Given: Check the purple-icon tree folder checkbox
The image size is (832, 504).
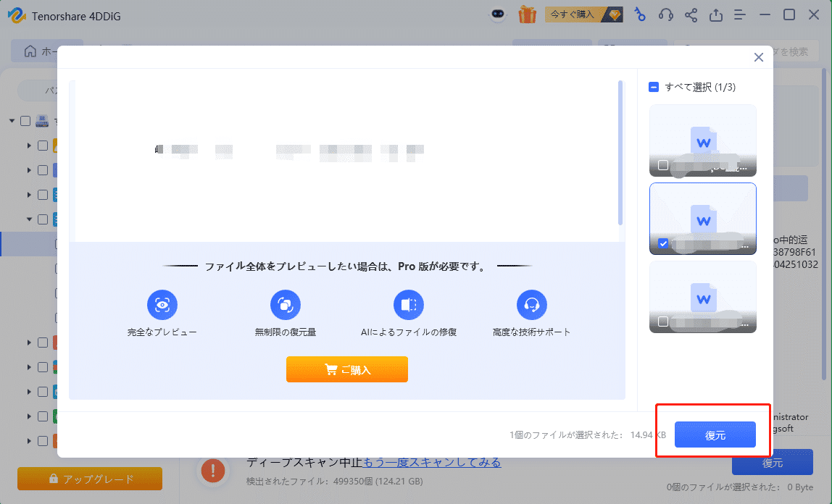Looking at the screenshot, I should [43, 170].
